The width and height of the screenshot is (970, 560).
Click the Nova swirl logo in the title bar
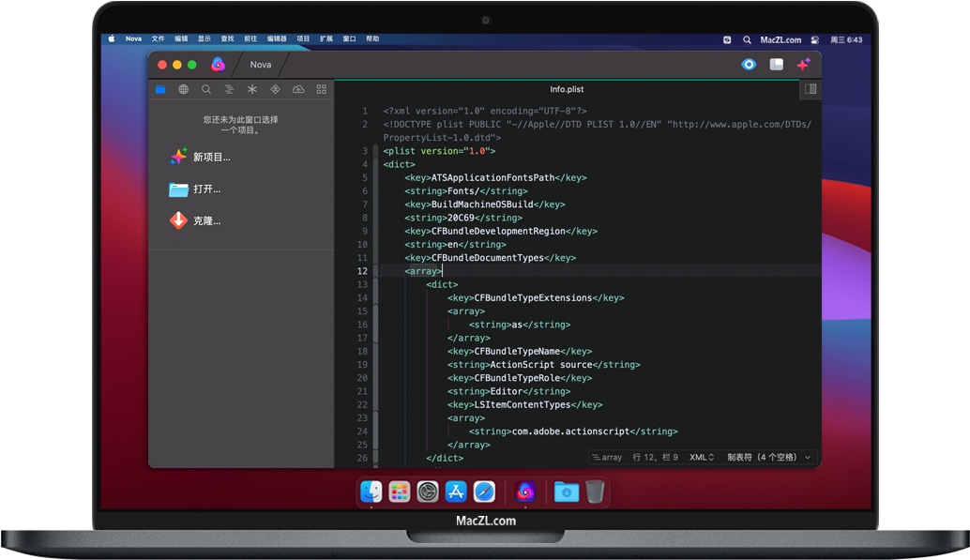tap(218, 65)
